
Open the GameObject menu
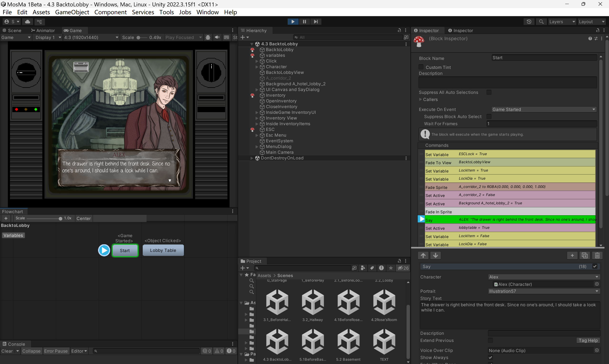click(x=72, y=12)
